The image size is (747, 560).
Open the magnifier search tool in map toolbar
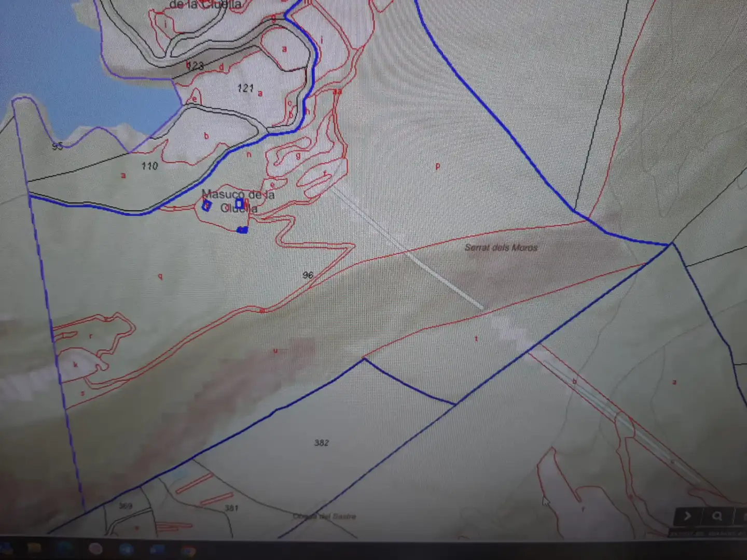[x=717, y=516]
